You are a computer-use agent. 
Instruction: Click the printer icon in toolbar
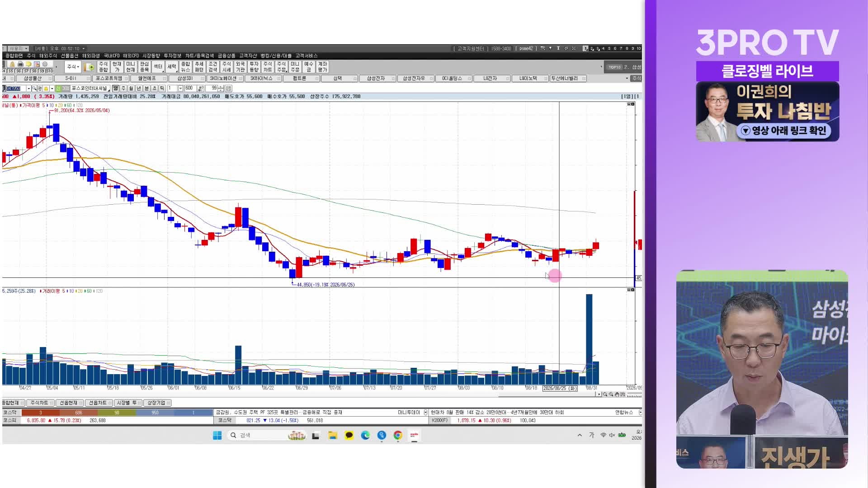click(20, 64)
